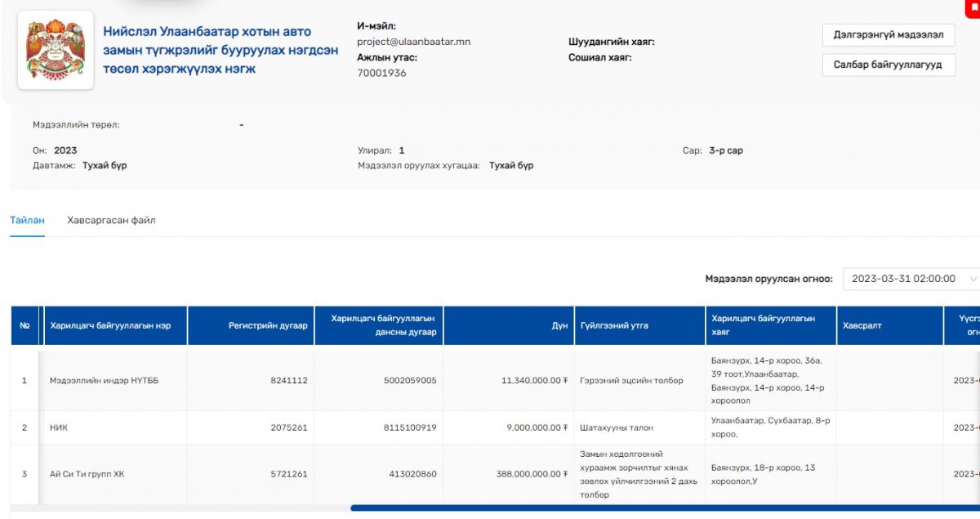This screenshot has width=980, height=519.
Task: Click the Салбар байгууллагууд button
Action: 888,65
